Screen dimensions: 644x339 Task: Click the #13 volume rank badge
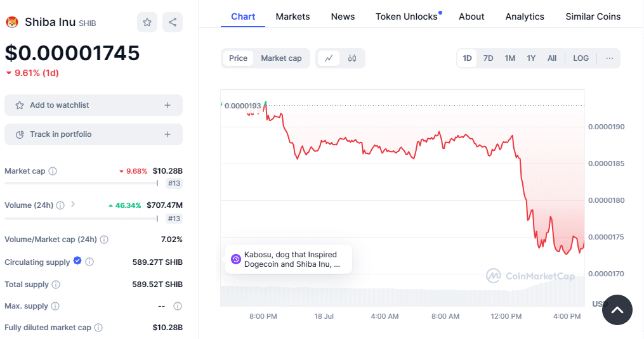[x=174, y=219]
